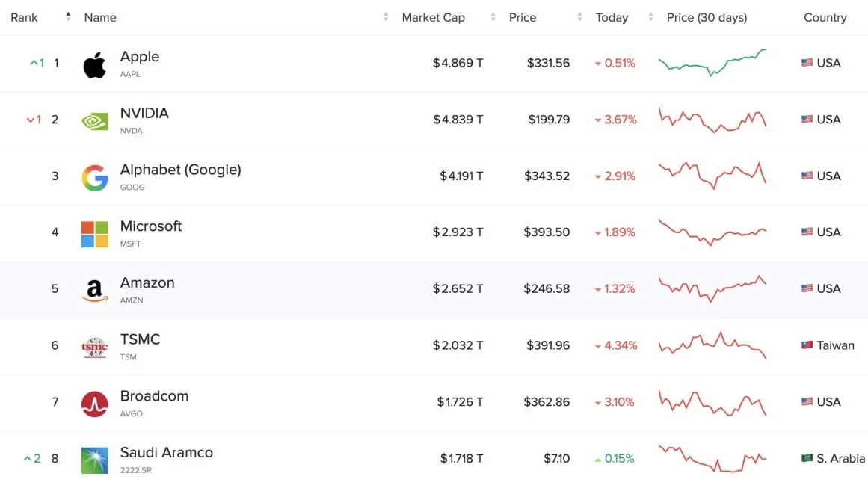Click TSMC's 30-day price chart
The image size is (868, 488).
point(712,345)
